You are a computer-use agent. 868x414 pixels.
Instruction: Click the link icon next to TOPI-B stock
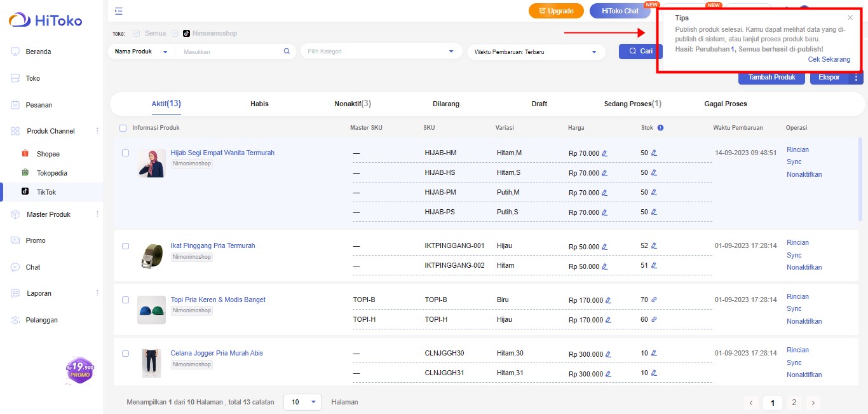click(654, 300)
